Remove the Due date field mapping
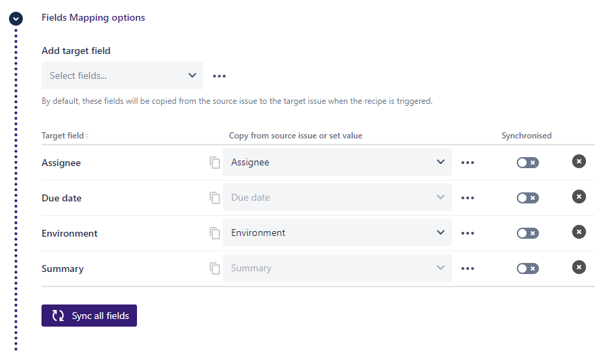Image resolution: width=613 pixels, height=364 pixels. (579, 197)
